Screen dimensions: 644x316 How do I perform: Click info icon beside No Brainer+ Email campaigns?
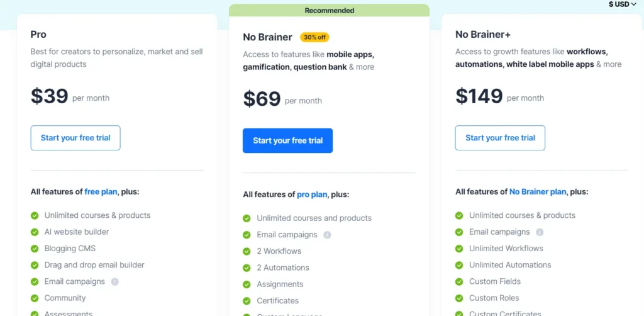pos(540,232)
